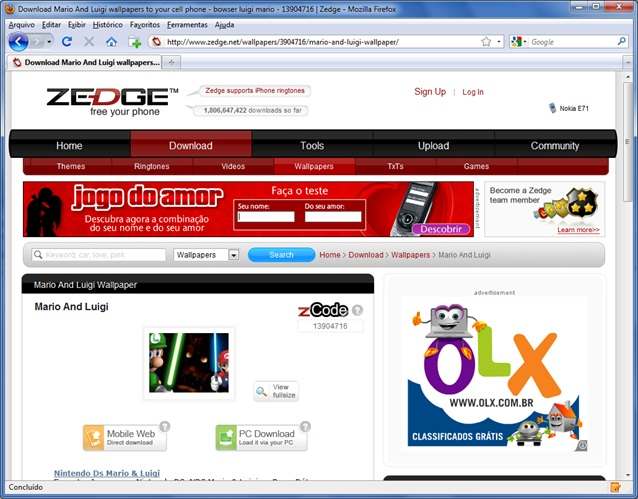This screenshot has height=499, width=638.
Task: Click the Sign Up link
Action: tap(430, 92)
